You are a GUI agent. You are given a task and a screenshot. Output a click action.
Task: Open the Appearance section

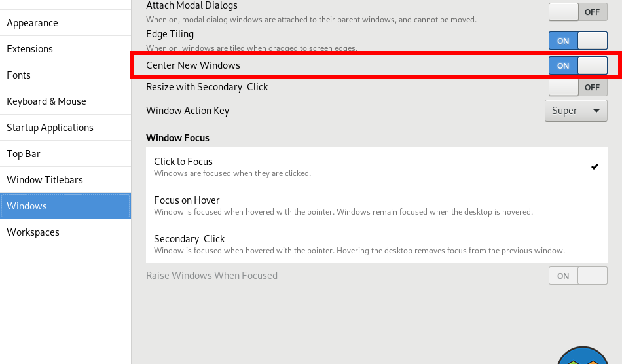pyautogui.click(x=33, y=23)
